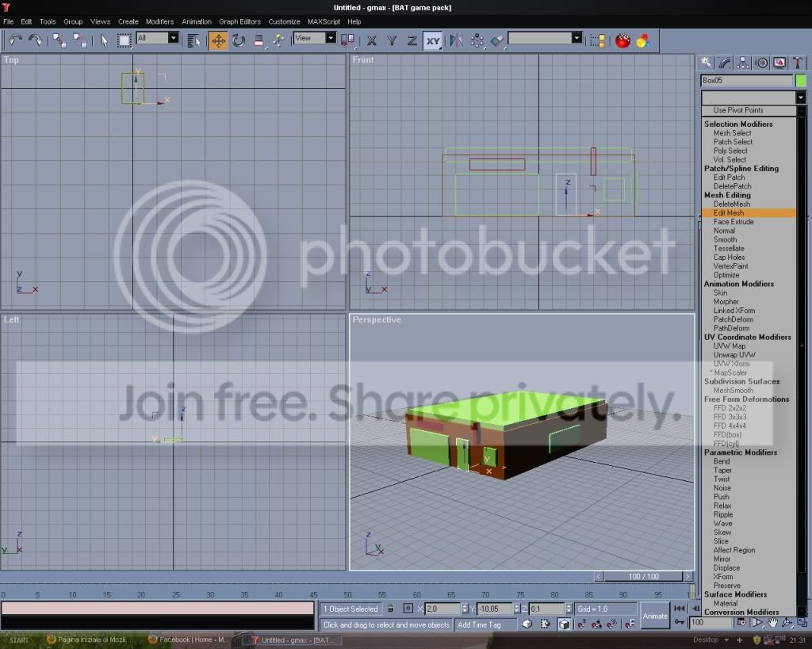The height and width of the screenshot is (649, 812).
Task: Choose the Edit Mesh modifier
Action: coord(749,212)
